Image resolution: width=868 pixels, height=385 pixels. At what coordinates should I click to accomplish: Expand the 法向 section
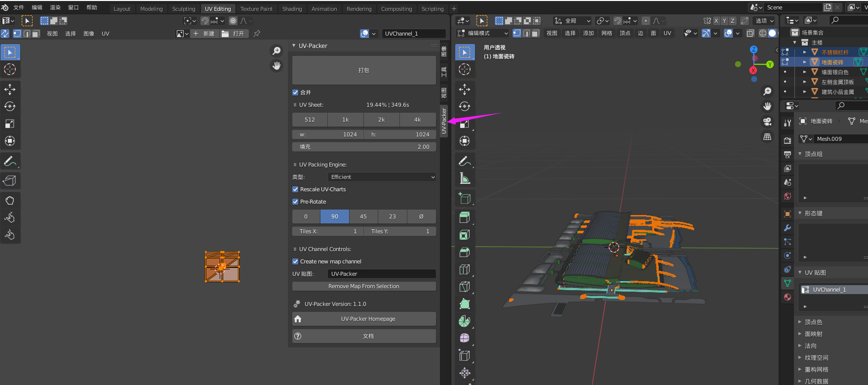click(x=811, y=346)
